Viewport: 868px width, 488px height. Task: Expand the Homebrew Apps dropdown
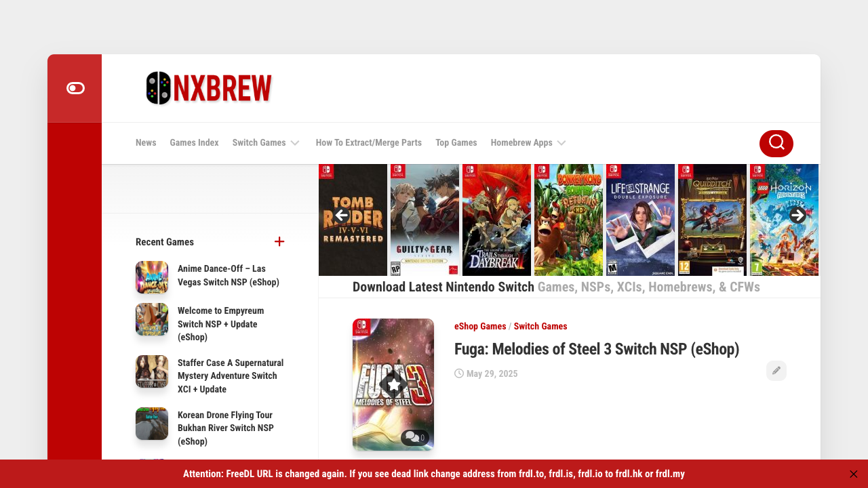561,143
